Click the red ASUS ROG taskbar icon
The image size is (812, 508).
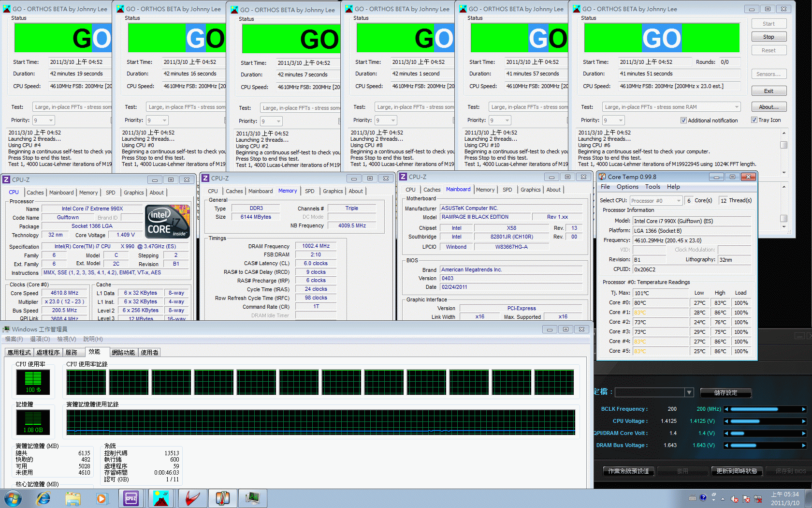pyautogui.click(x=192, y=498)
